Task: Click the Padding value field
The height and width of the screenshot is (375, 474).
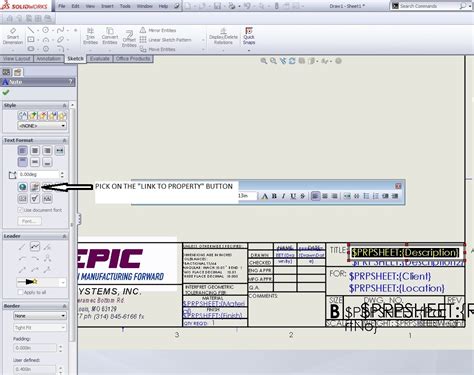Action: click(x=35, y=348)
